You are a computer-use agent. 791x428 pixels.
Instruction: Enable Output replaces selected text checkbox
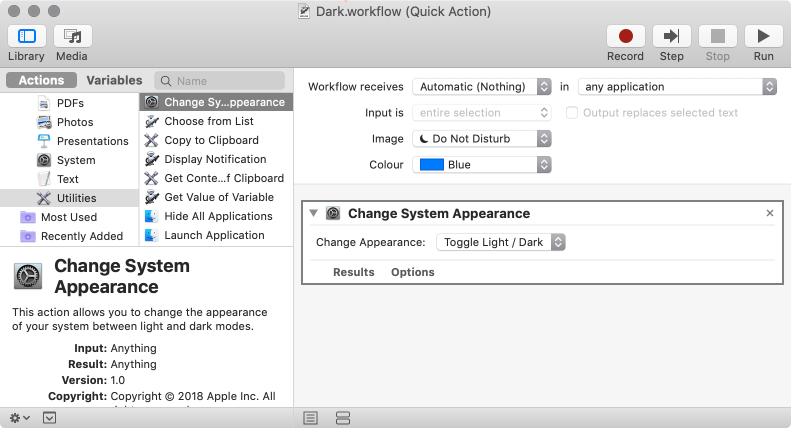click(572, 113)
